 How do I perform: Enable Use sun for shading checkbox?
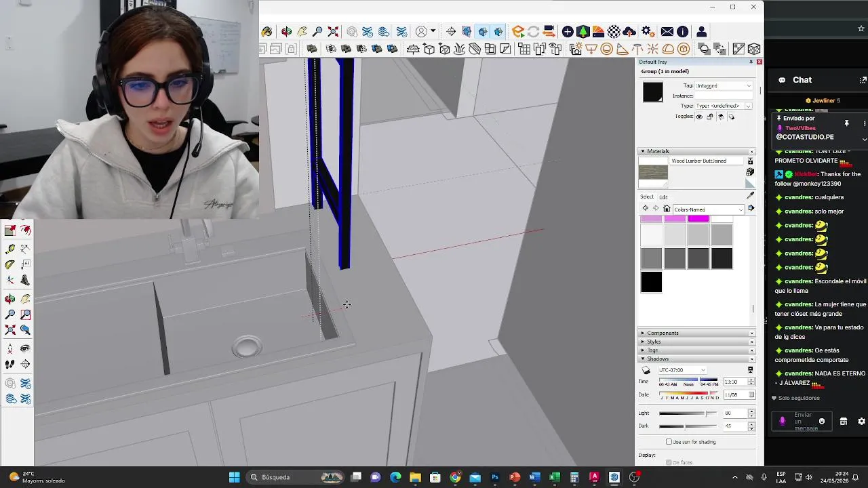(669, 442)
